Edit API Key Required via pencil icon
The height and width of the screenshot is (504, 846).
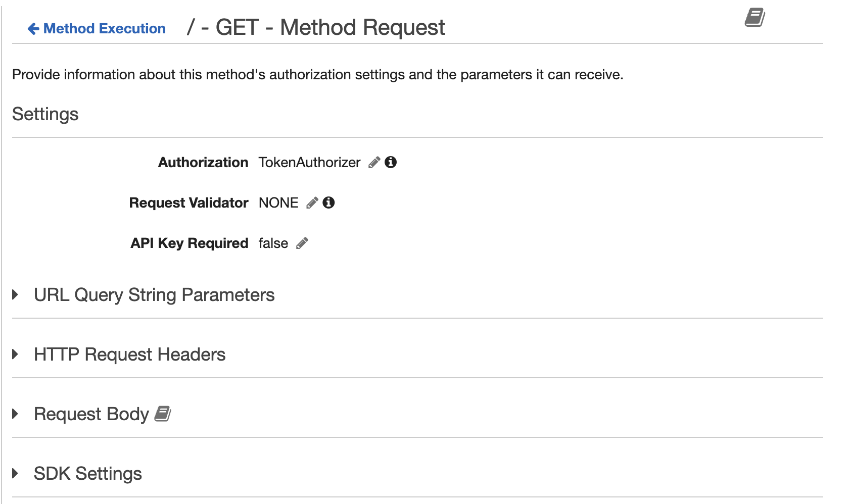click(x=302, y=243)
